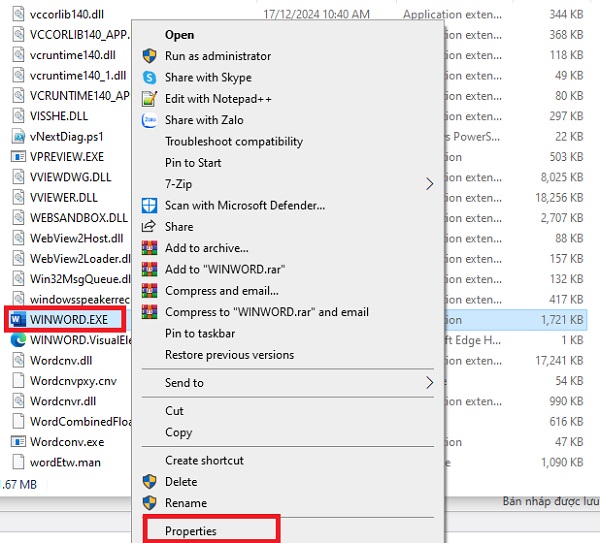Choose Copy from the context menu

178,432
